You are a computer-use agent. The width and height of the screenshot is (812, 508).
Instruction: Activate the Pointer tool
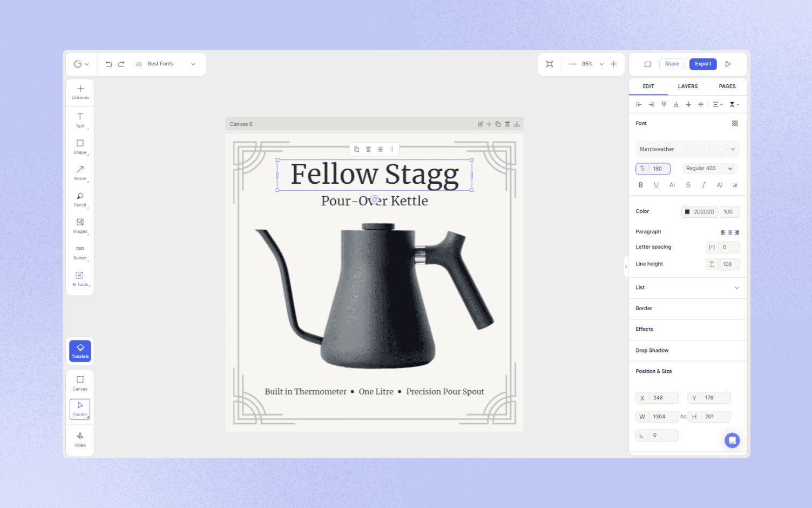(x=80, y=409)
